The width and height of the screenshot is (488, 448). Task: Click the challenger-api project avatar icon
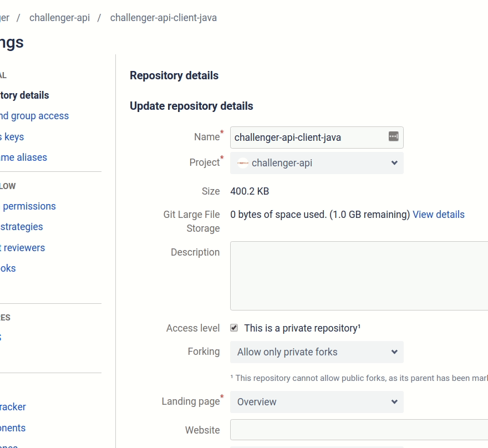pos(243,163)
